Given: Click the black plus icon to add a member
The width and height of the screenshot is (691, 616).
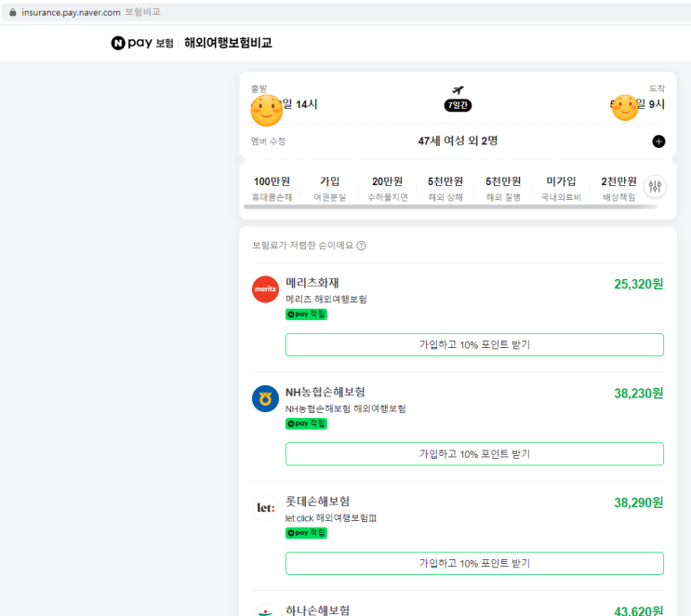Looking at the screenshot, I should click(x=658, y=141).
